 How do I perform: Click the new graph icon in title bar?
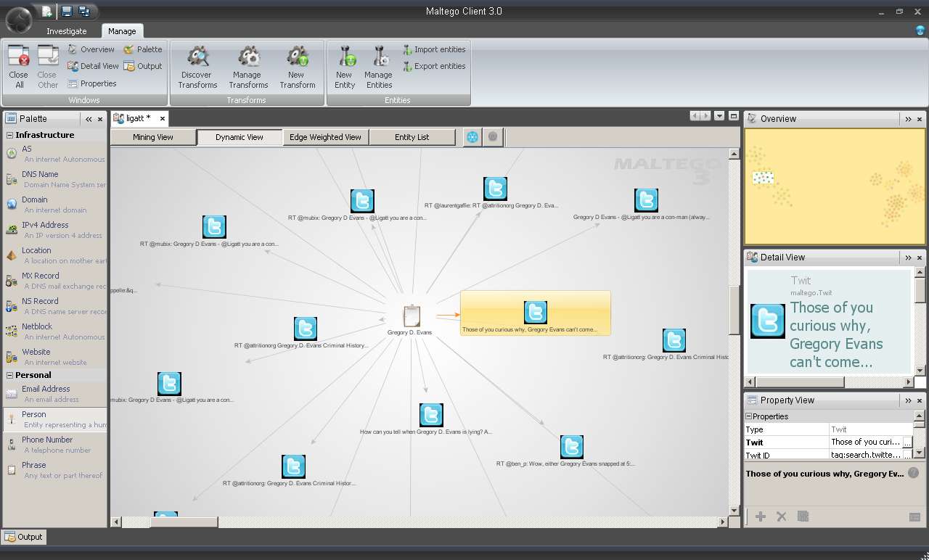click(47, 11)
